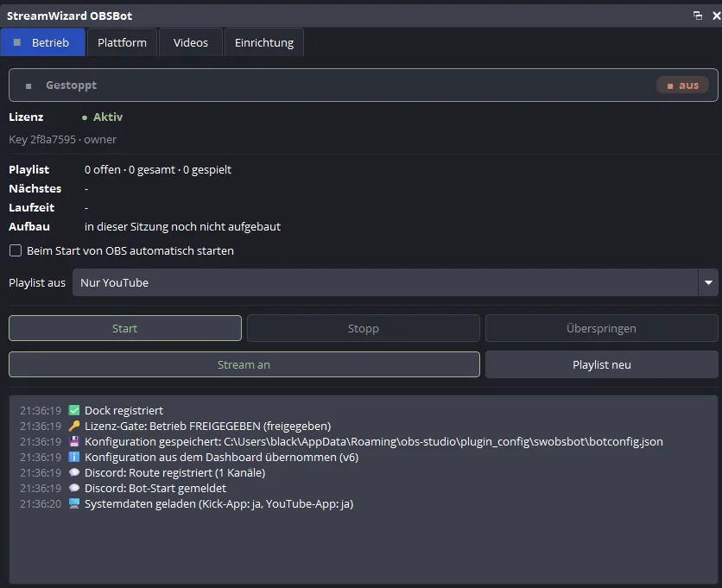Screen dimensions: 722x588
Task: Switch to the Betrieb tab
Action: pyautogui.click(x=42, y=42)
